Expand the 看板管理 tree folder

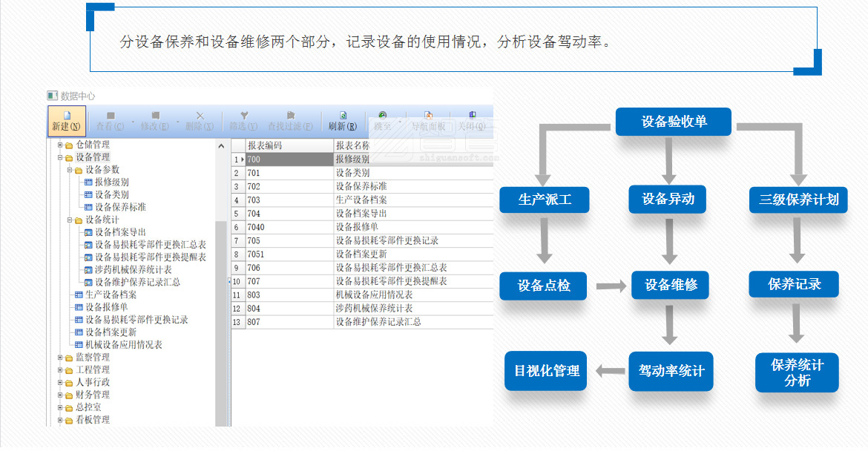pyautogui.click(x=60, y=420)
